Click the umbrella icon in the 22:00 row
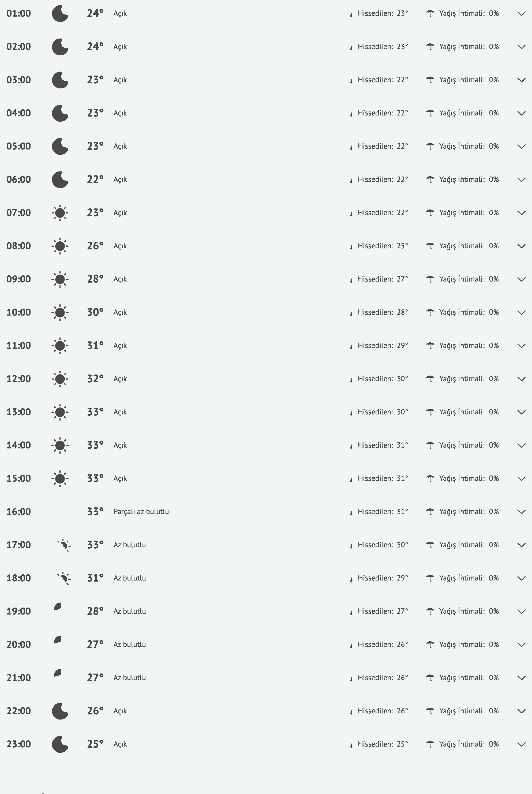This screenshot has height=794, width=532. (430, 710)
